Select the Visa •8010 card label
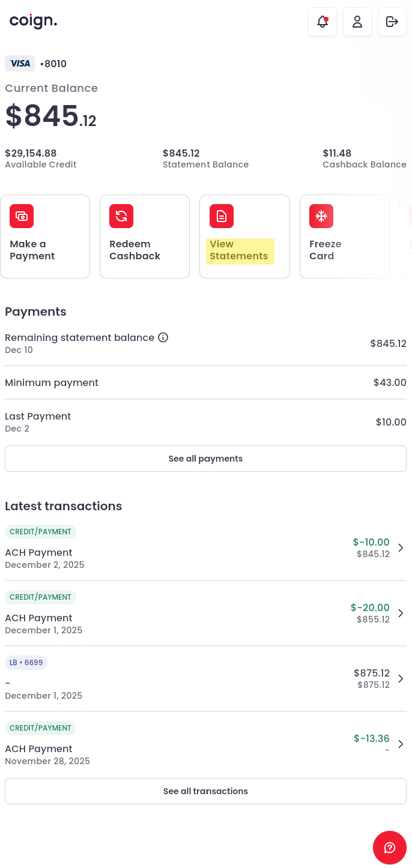 pyautogui.click(x=36, y=64)
